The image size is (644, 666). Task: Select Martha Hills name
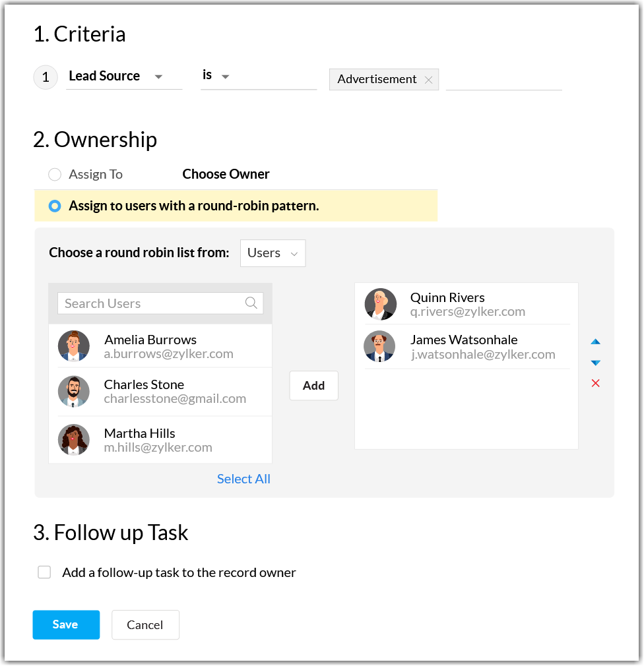pyautogui.click(x=139, y=433)
